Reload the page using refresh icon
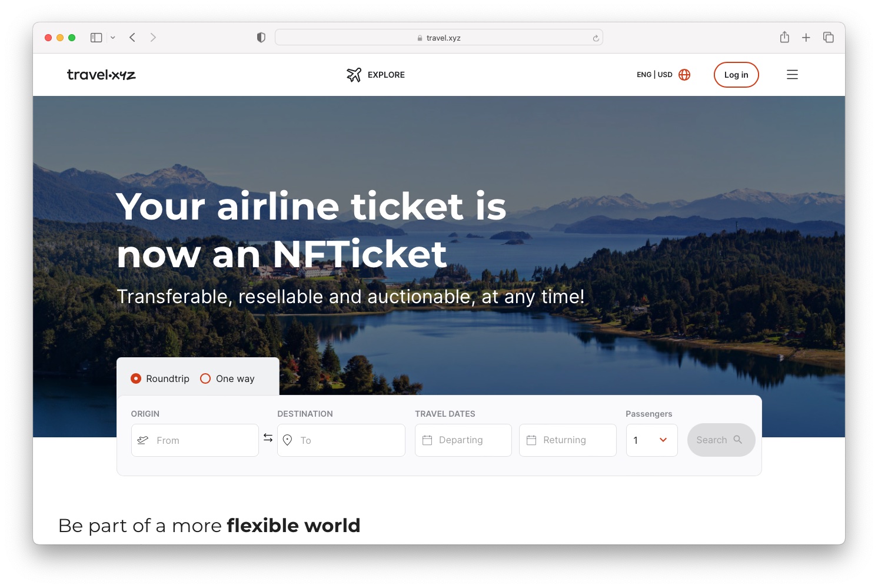This screenshot has width=878, height=588. coord(596,38)
